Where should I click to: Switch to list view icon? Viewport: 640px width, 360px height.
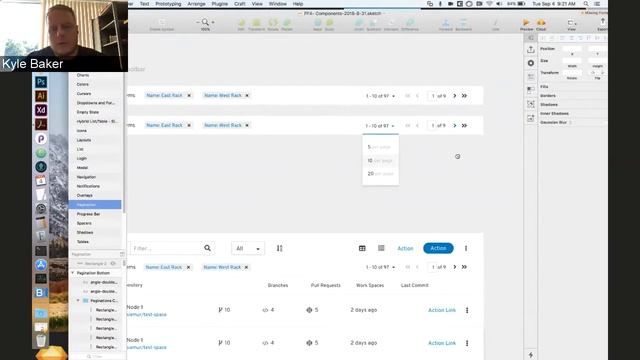coord(381,248)
